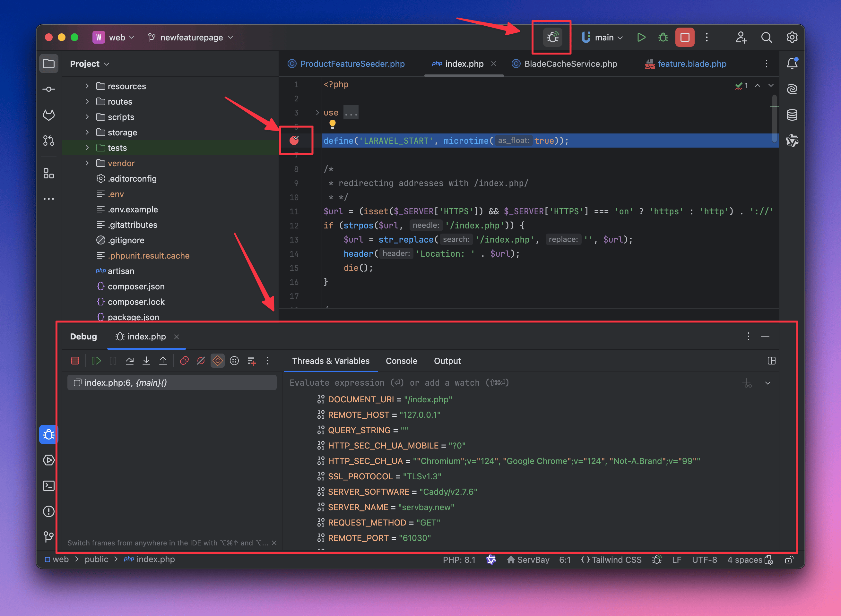This screenshot has height=616, width=841.
Task: Switch to the Console tab in debug panel
Action: pos(400,361)
